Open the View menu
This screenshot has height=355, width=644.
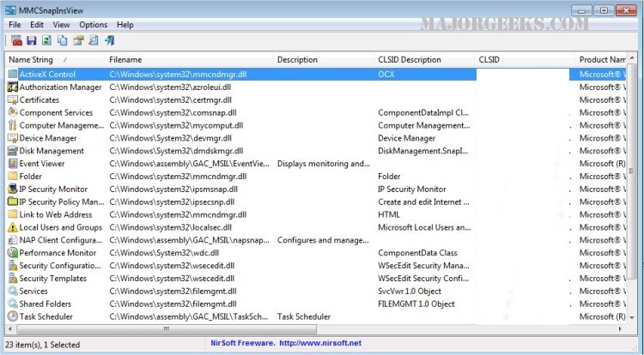(61, 25)
